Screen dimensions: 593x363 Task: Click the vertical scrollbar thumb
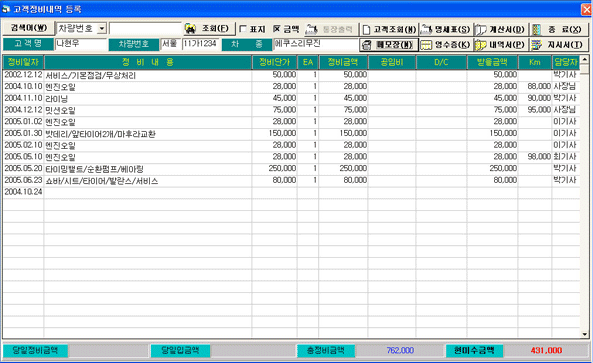click(x=585, y=69)
